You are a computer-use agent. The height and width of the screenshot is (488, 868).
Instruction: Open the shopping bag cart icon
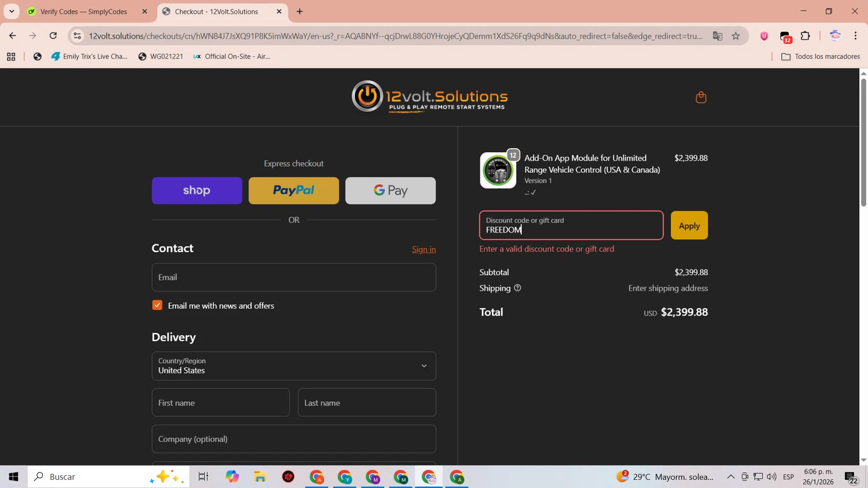pyautogui.click(x=701, y=97)
